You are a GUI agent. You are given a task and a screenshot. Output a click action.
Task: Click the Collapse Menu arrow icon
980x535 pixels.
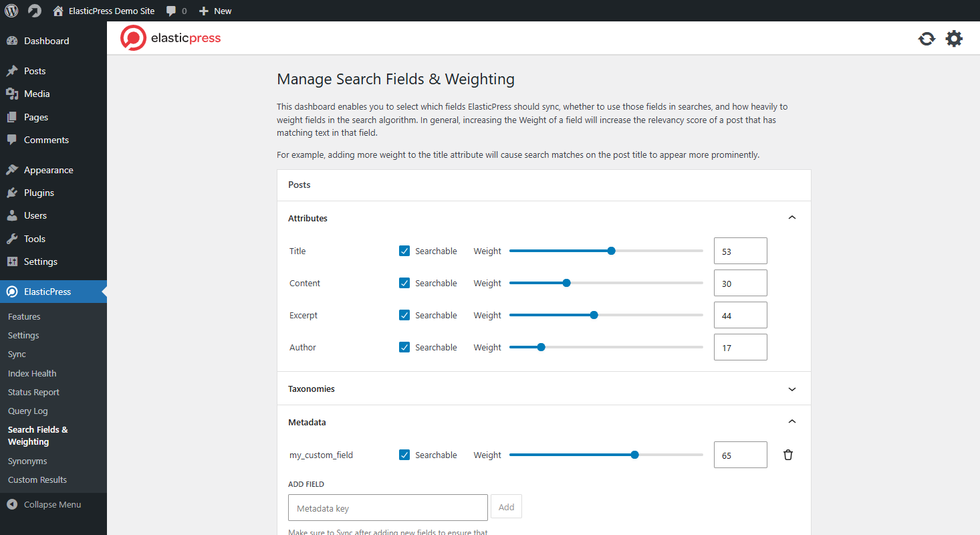tap(12, 504)
